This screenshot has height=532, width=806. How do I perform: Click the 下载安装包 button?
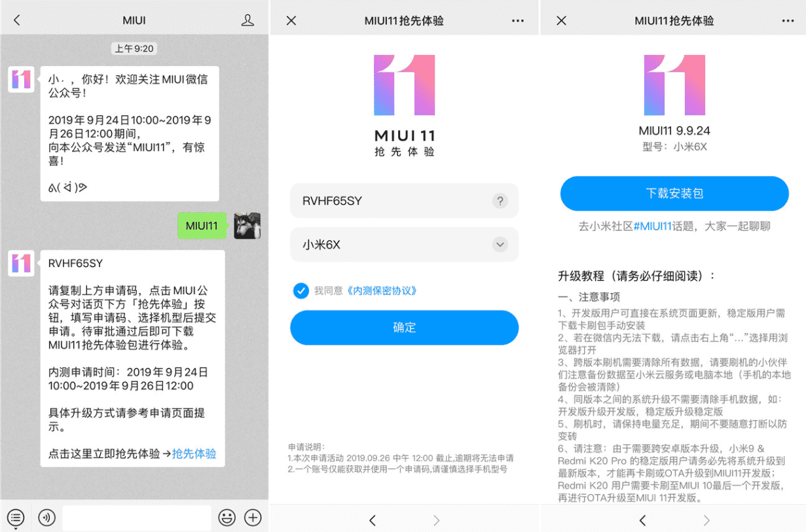click(x=674, y=193)
